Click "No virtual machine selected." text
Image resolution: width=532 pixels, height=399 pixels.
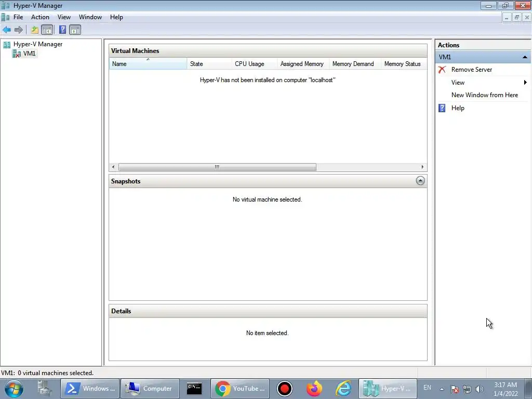point(268,199)
